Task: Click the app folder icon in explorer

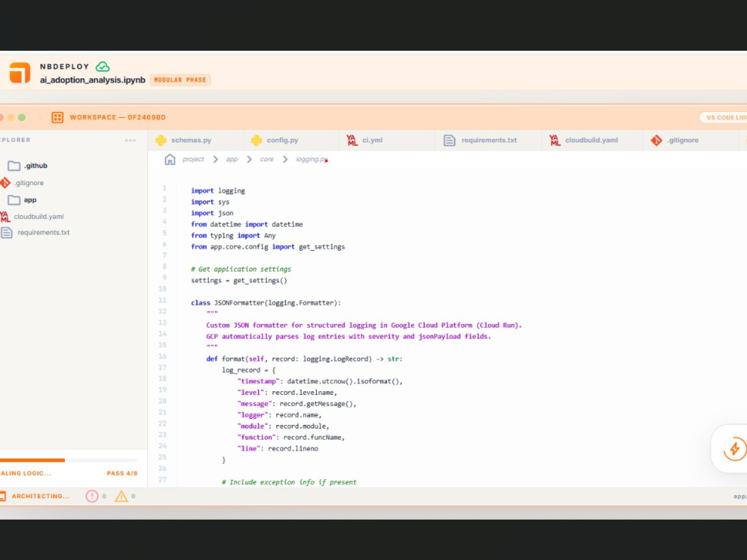Action: [13, 200]
